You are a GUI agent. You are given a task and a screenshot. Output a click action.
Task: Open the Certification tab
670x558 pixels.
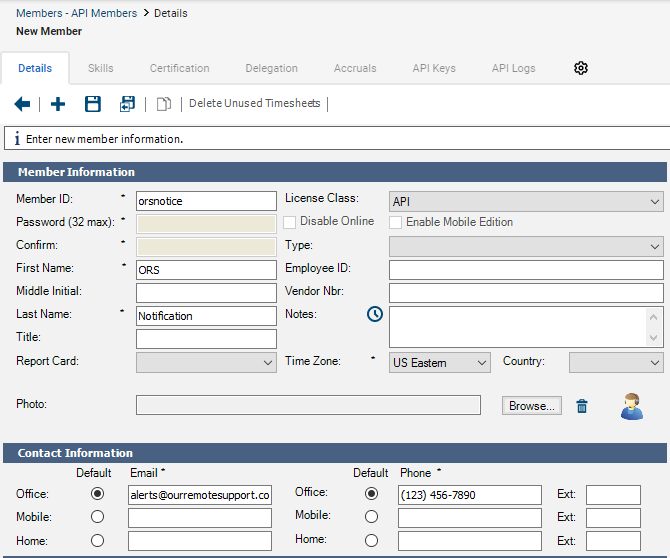[x=179, y=68]
